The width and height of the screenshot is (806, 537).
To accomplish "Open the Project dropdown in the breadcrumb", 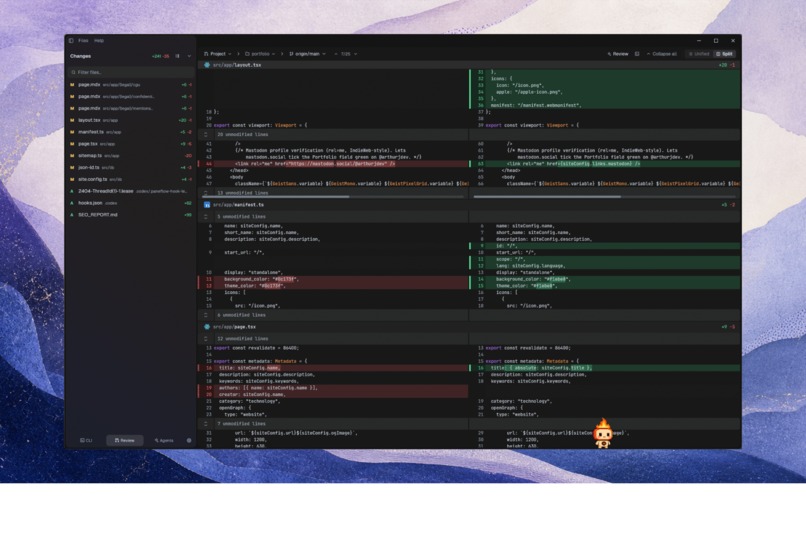I will point(217,54).
